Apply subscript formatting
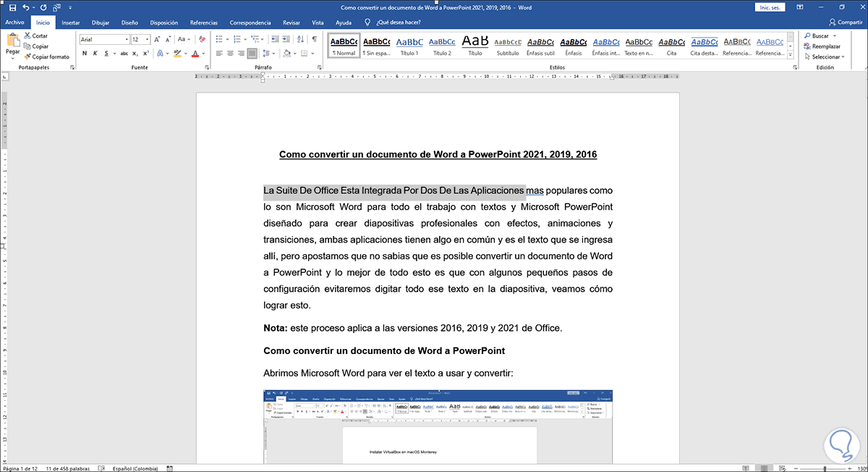The width and height of the screenshot is (868, 472). tap(137, 54)
